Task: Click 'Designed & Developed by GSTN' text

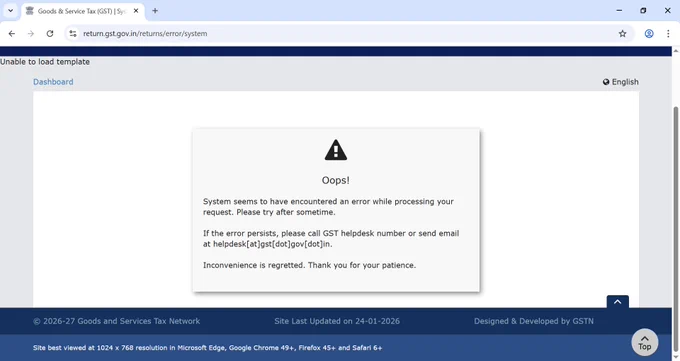Action: point(534,321)
